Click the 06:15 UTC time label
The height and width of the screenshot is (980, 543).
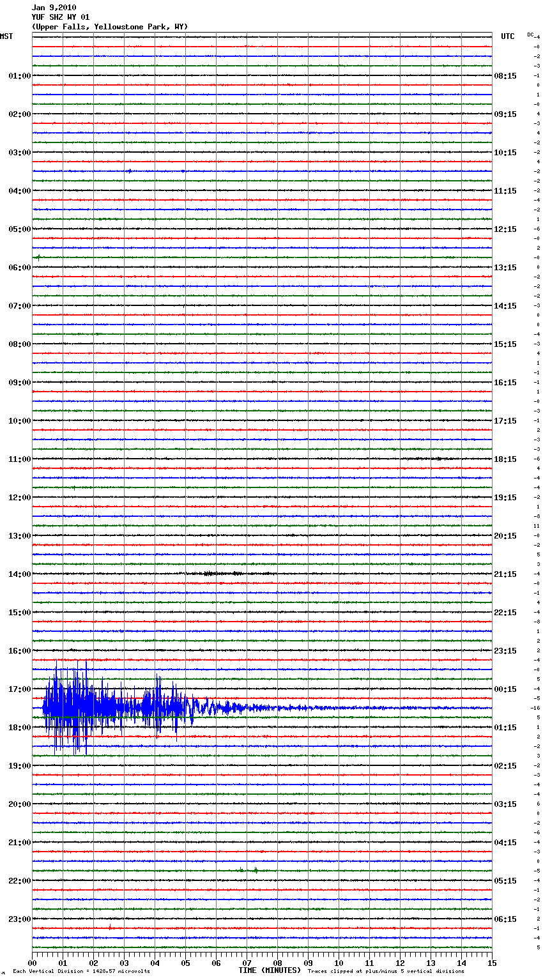tap(505, 919)
